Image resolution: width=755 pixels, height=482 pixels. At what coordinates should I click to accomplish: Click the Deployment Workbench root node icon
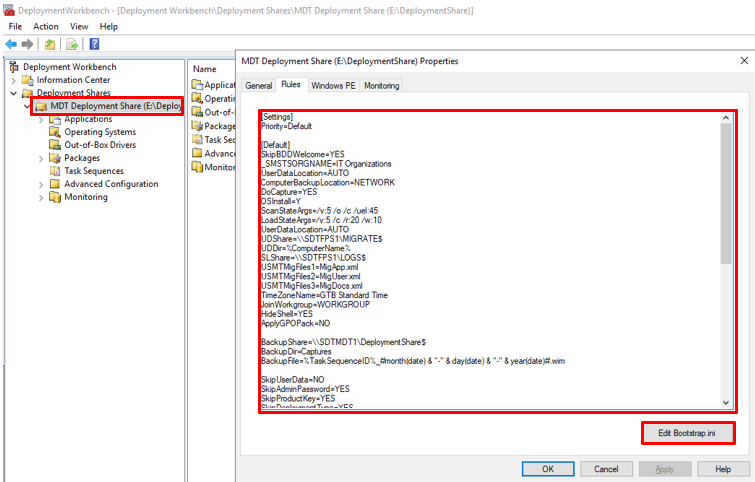click(x=14, y=66)
